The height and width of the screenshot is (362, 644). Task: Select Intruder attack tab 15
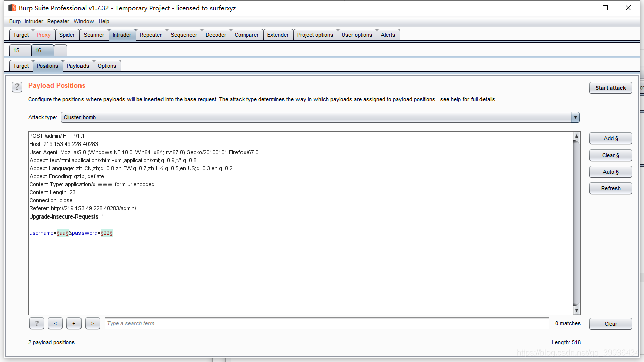(16, 50)
